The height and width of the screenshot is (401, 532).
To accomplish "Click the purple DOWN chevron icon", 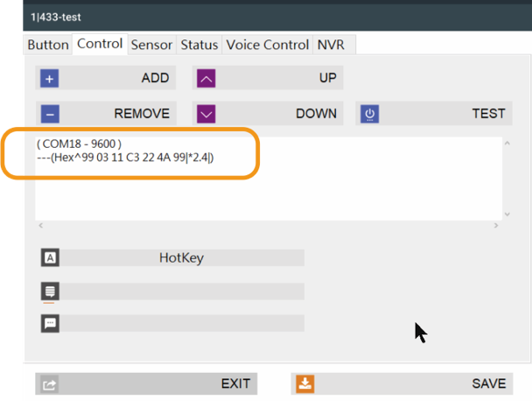I will point(206,114).
